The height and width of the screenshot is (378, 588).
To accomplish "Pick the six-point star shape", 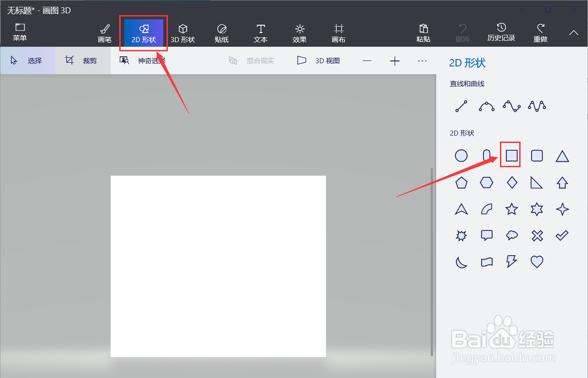I will (537, 209).
